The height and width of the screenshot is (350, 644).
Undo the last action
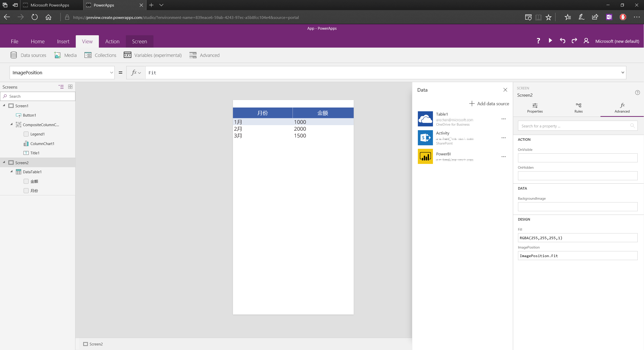point(562,41)
